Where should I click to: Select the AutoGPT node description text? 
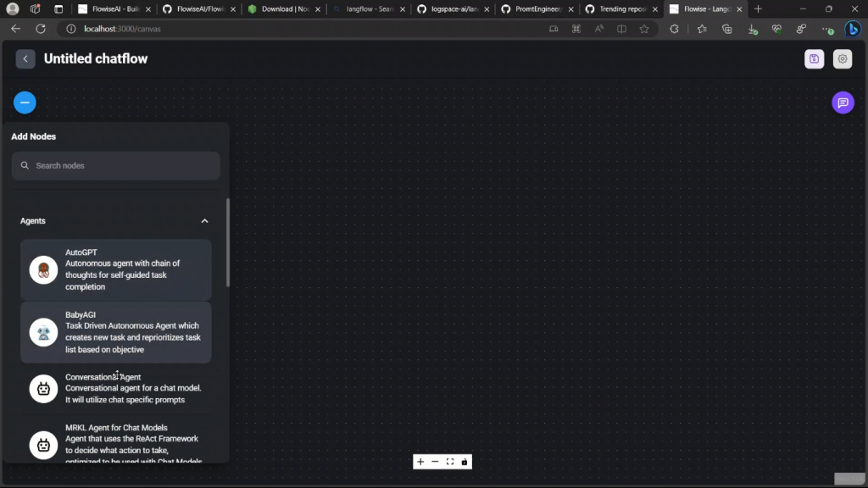pyautogui.click(x=122, y=275)
